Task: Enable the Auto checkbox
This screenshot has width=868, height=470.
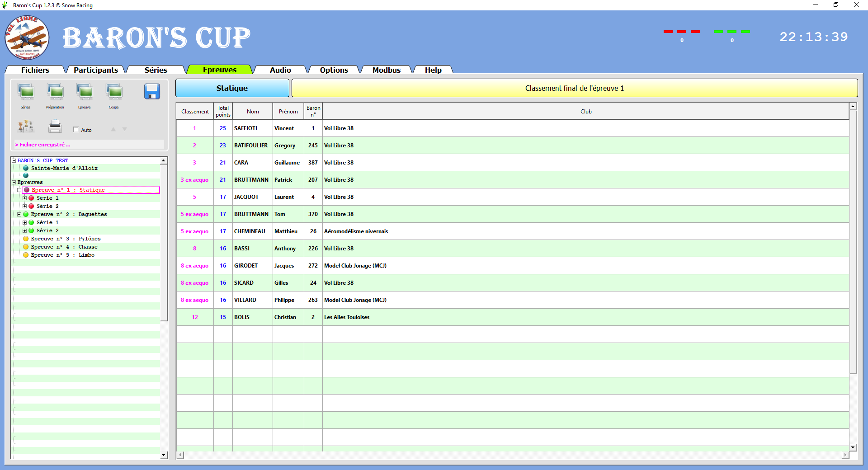Action: click(76, 129)
